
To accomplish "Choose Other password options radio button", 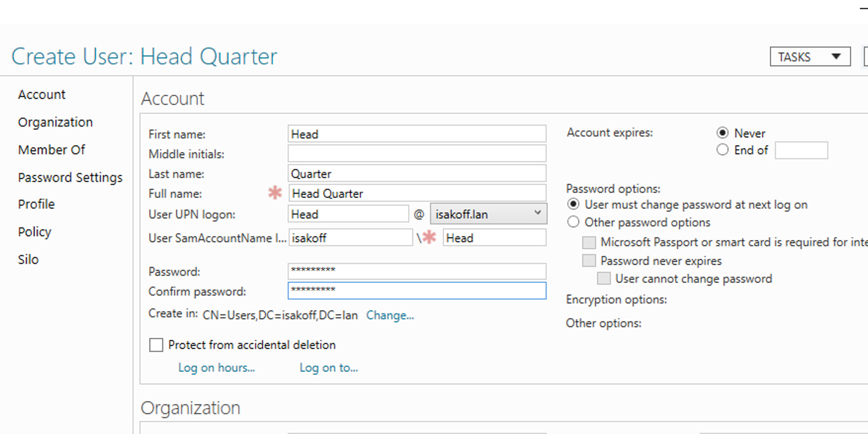I will (x=573, y=222).
